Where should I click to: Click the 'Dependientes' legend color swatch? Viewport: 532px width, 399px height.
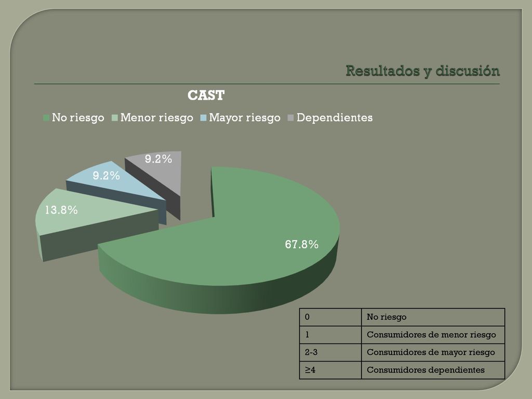(x=291, y=118)
